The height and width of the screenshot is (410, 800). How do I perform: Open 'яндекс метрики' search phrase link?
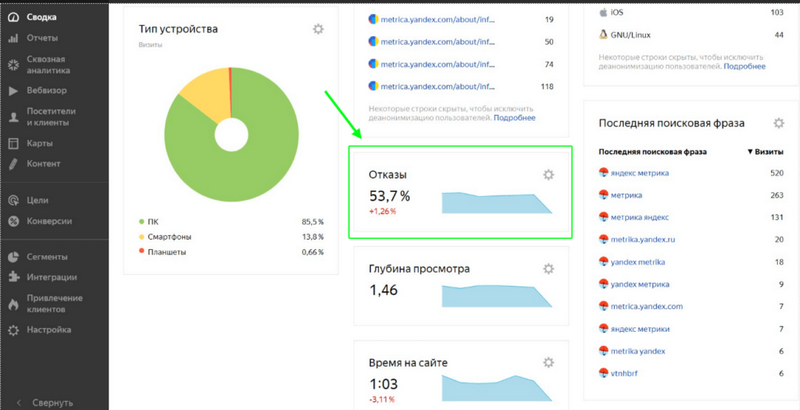click(x=640, y=329)
